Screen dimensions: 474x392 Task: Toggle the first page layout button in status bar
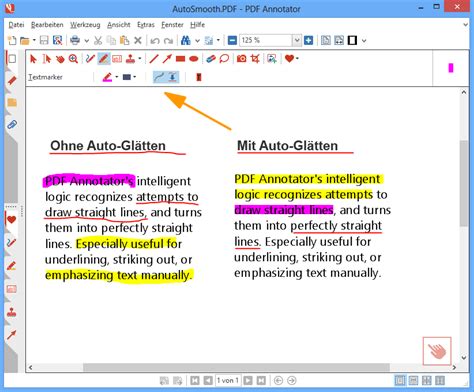(400, 380)
